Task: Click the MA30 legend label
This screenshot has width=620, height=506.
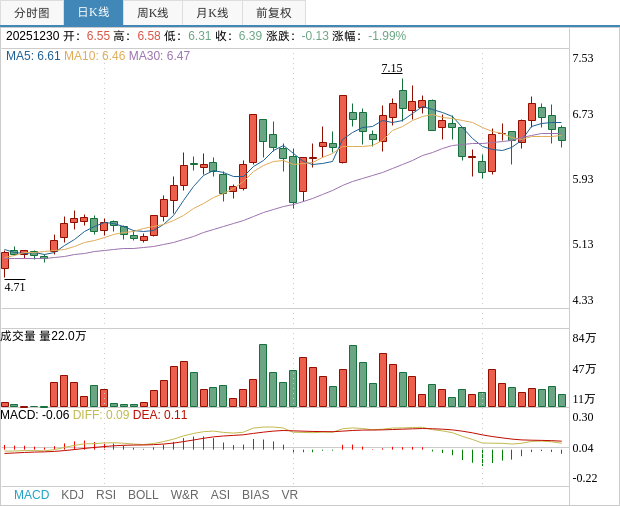Action: (x=159, y=56)
